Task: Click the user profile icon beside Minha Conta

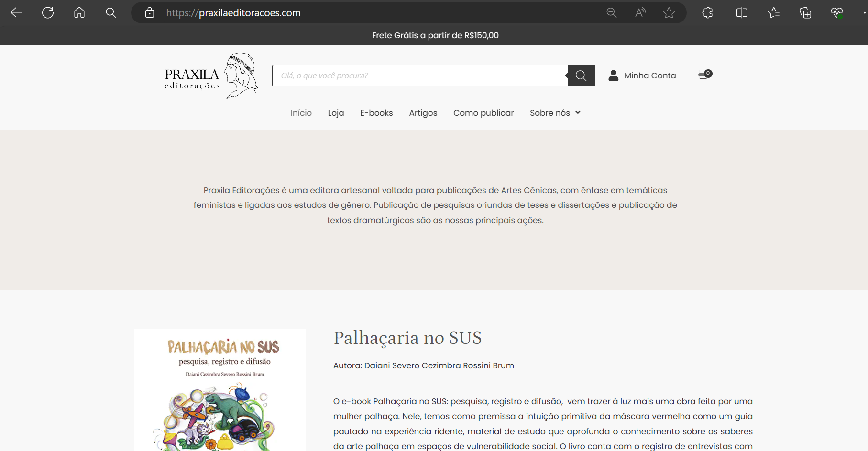Action: pos(614,75)
